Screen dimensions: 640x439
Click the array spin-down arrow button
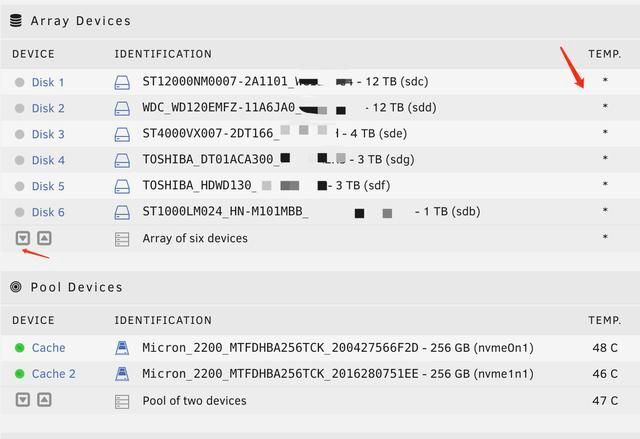22,239
